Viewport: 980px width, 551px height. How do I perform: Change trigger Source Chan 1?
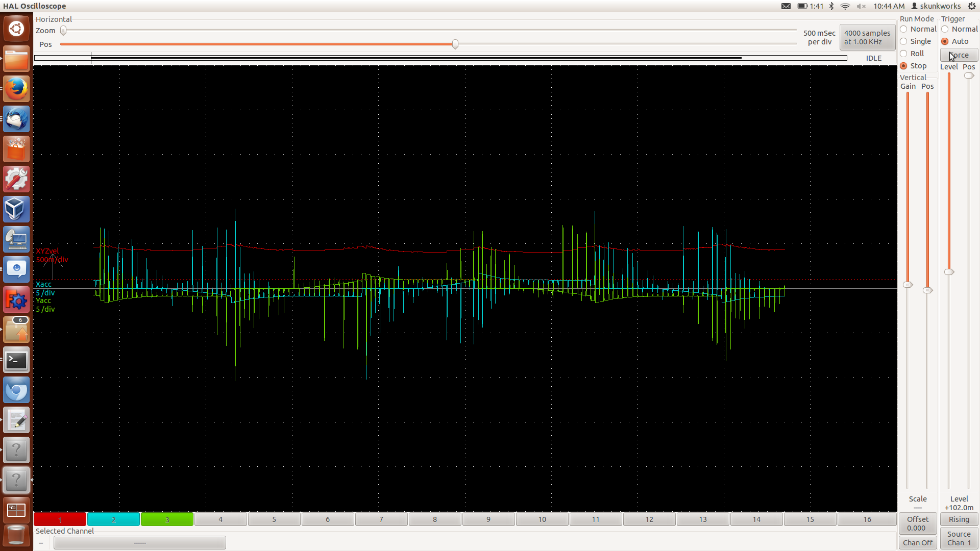click(959, 538)
